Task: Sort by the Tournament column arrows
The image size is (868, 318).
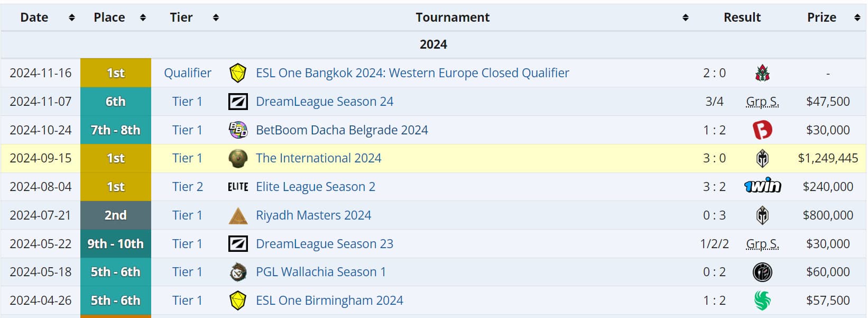Action: [x=686, y=17]
